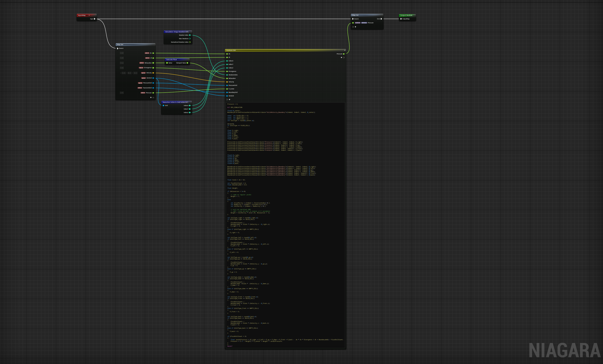The width and height of the screenshot is (603, 364).
Task: Click the Iteration Index output pin
Action: [x=190, y=35]
